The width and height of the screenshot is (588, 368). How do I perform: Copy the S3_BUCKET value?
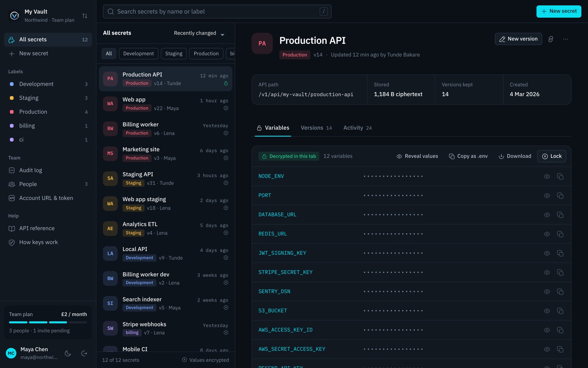click(x=560, y=311)
